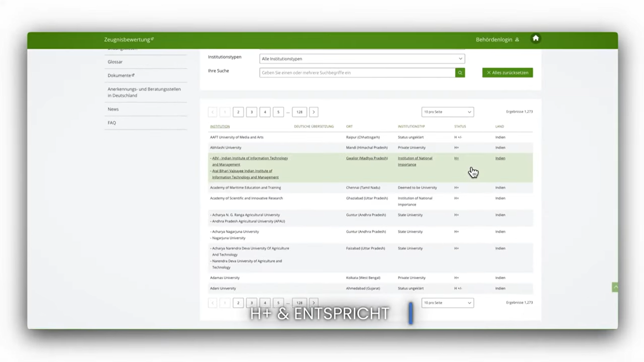
Task: Open Dokumente in the sidebar
Action: 121,75
